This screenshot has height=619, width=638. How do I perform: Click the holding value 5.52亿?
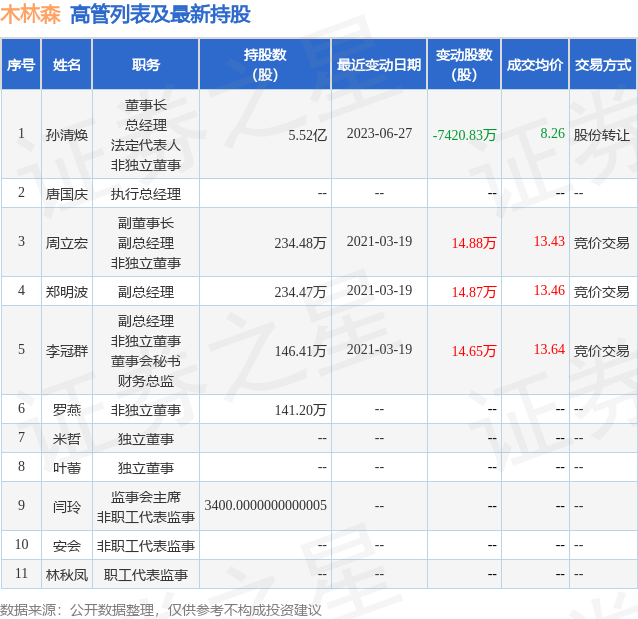click(x=308, y=135)
